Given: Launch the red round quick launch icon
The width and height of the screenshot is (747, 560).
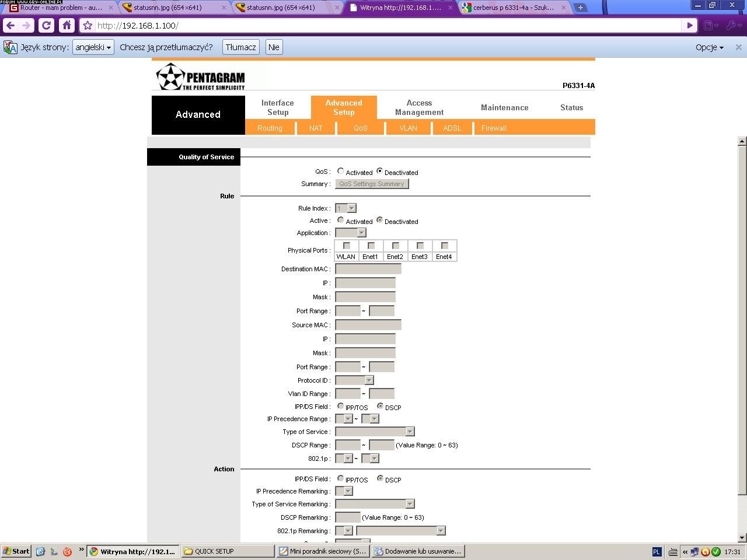Looking at the screenshot, I should (x=67, y=551).
